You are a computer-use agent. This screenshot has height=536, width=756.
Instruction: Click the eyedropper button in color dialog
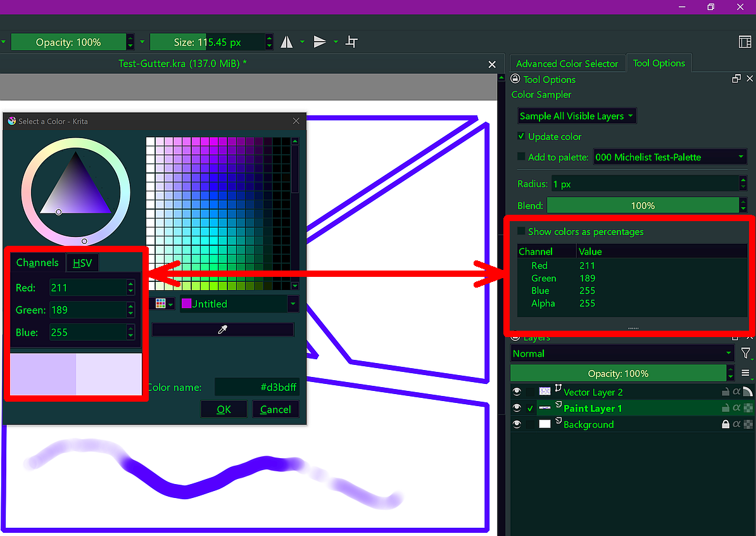(x=222, y=329)
